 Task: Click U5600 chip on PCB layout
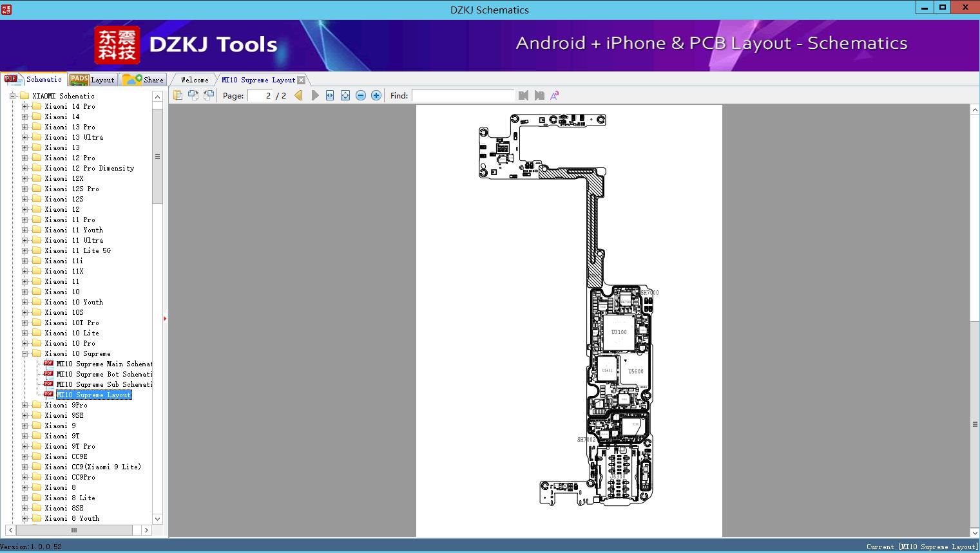point(636,371)
